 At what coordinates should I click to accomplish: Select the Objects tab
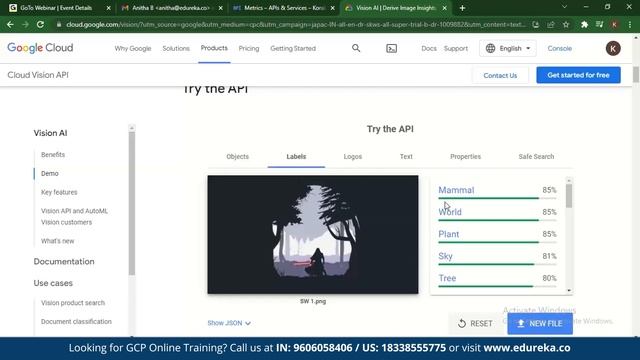click(238, 156)
